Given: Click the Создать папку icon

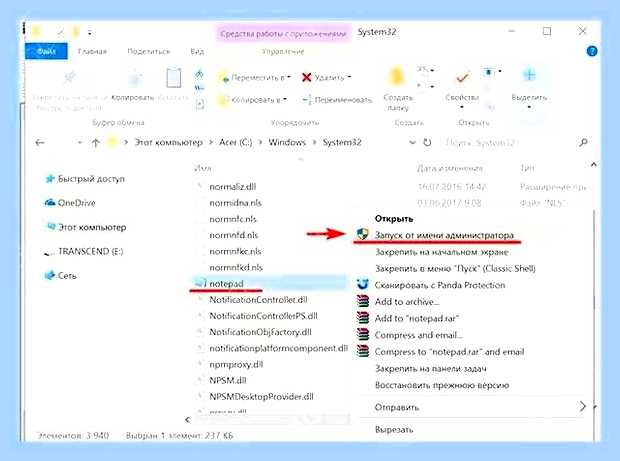Looking at the screenshot, I should tap(397, 77).
